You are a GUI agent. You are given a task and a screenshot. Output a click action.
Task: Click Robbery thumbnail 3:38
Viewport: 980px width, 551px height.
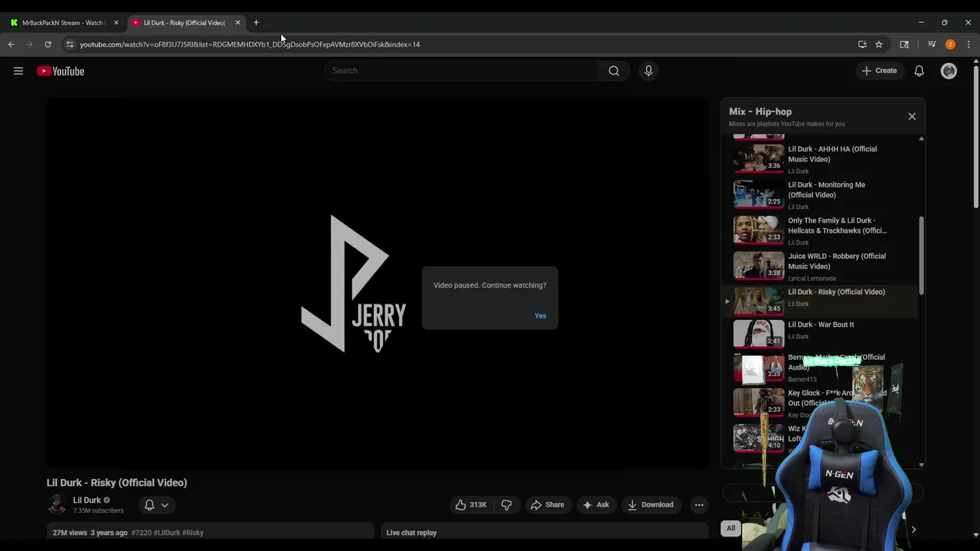click(759, 266)
